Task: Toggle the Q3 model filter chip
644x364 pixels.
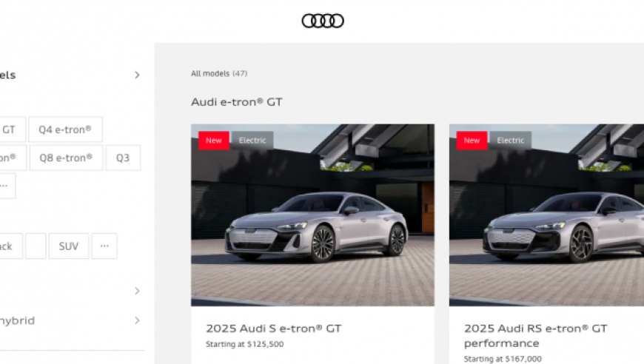Action: [x=123, y=158]
